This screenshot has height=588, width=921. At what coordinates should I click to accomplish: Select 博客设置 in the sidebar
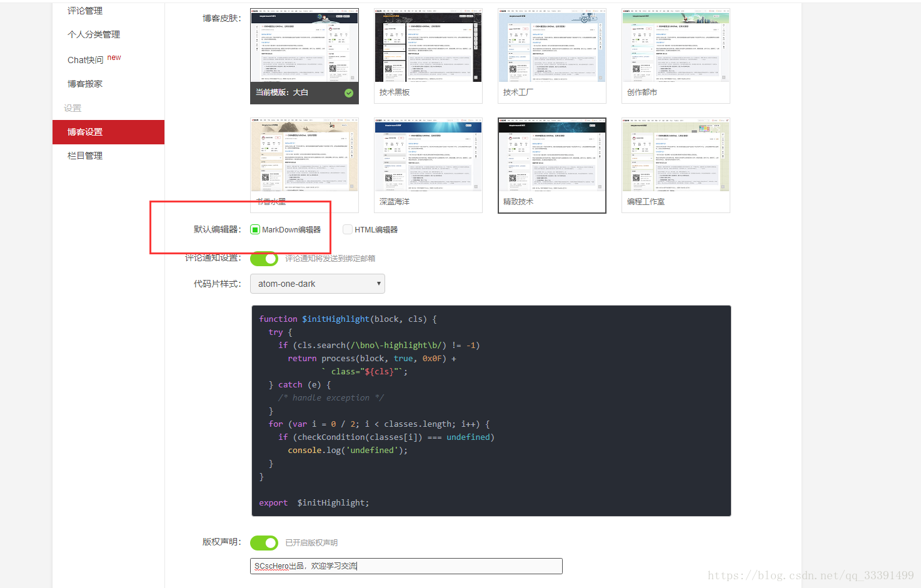(x=108, y=132)
